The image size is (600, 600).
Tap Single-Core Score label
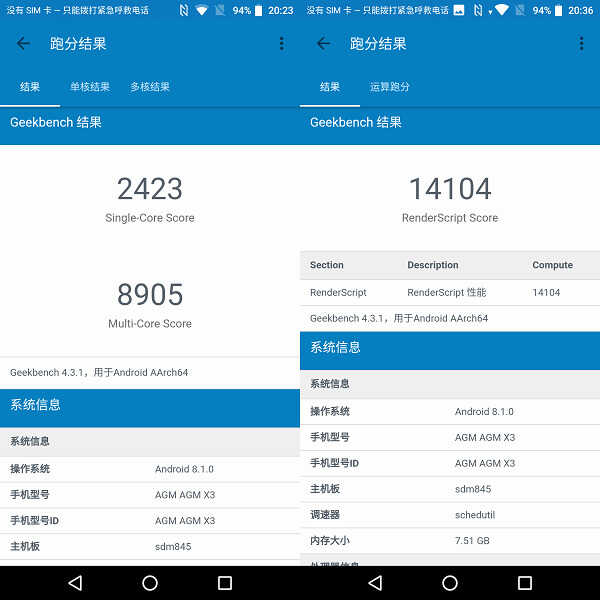click(150, 218)
